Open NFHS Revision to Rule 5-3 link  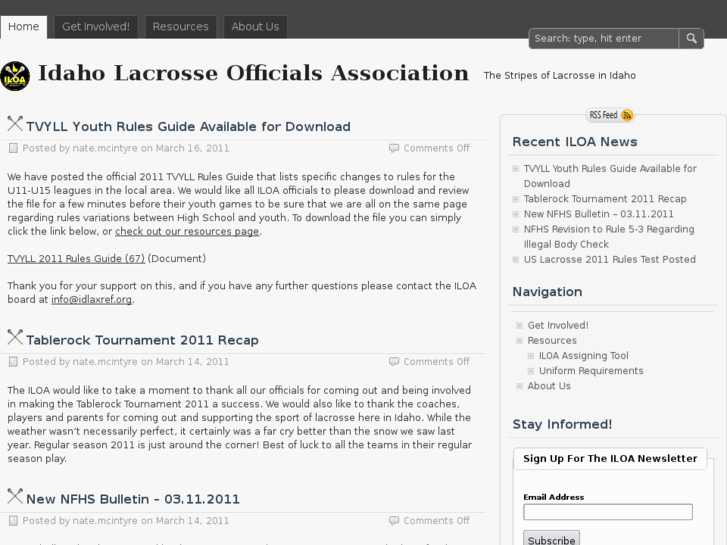(x=609, y=237)
